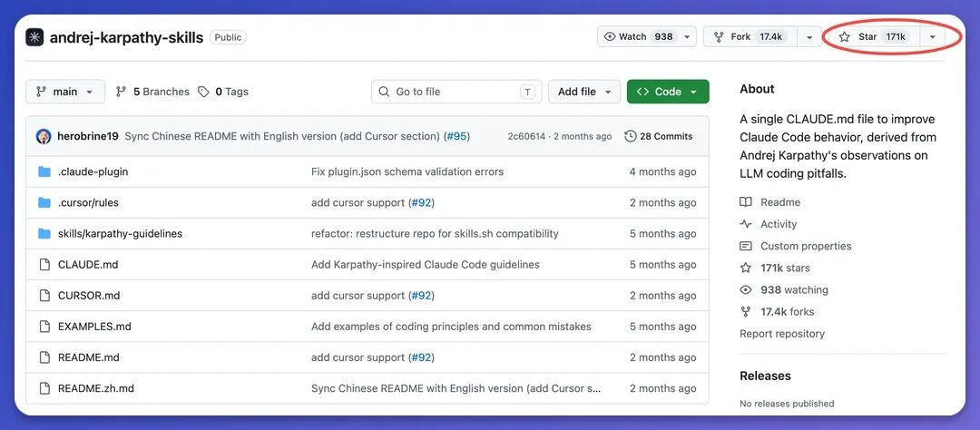Open the star lists dropdown arrow
The height and width of the screenshot is (430, 980).
point(933,37)
